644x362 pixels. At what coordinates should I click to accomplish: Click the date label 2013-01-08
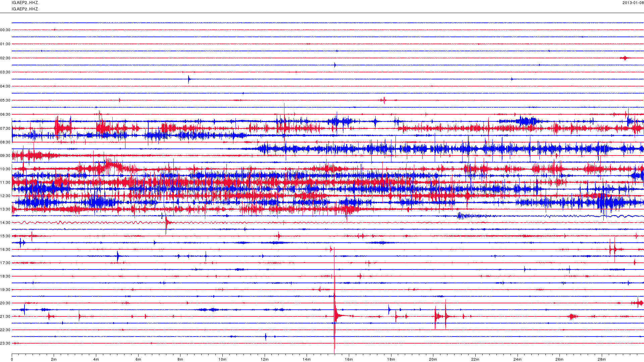pyautogui.click(x=633, y=3)
